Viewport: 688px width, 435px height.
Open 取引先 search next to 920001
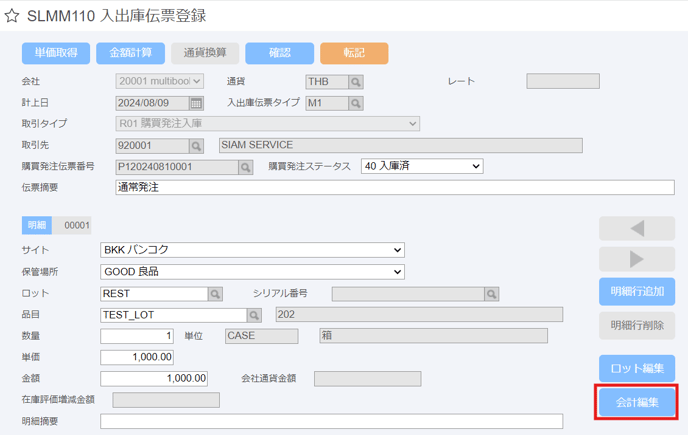(196, 146)
